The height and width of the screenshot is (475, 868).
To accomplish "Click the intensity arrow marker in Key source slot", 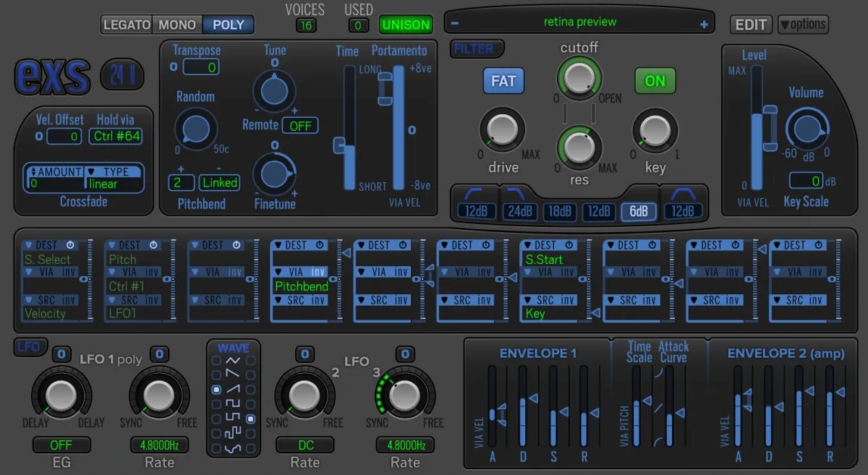I will click(595, 312).
